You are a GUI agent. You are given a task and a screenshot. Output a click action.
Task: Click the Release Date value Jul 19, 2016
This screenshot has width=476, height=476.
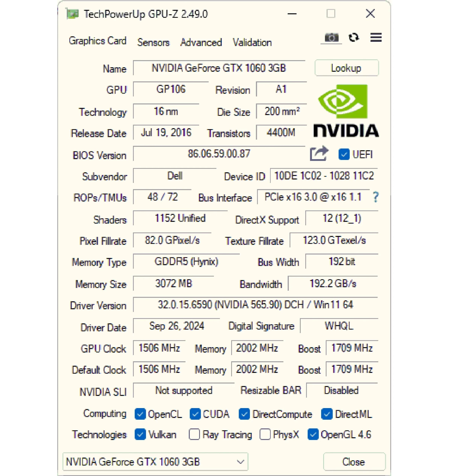166,132
